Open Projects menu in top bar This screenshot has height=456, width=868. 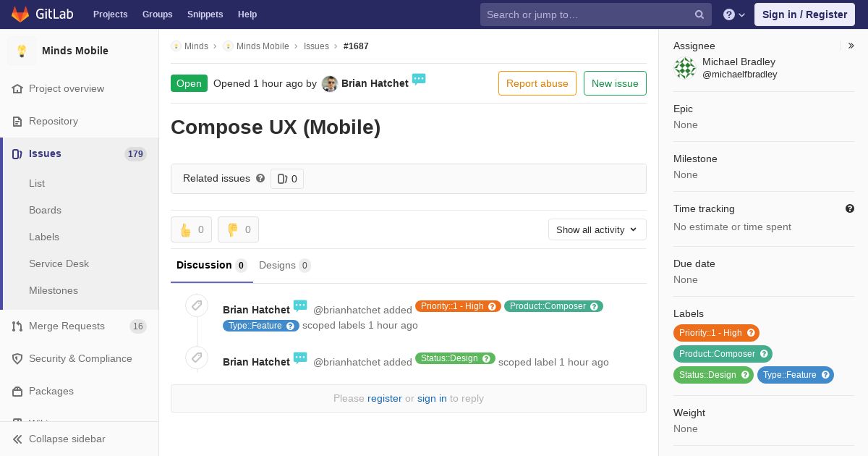(x=111, y=14)
